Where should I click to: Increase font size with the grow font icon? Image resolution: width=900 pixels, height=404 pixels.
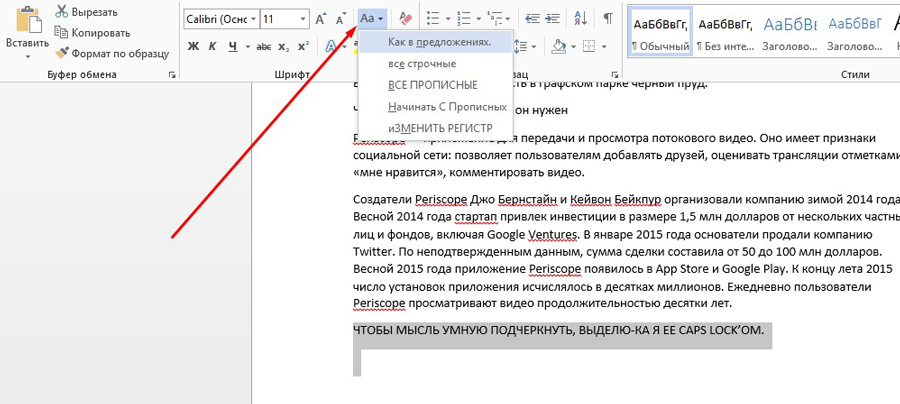[x=320, y=19]
